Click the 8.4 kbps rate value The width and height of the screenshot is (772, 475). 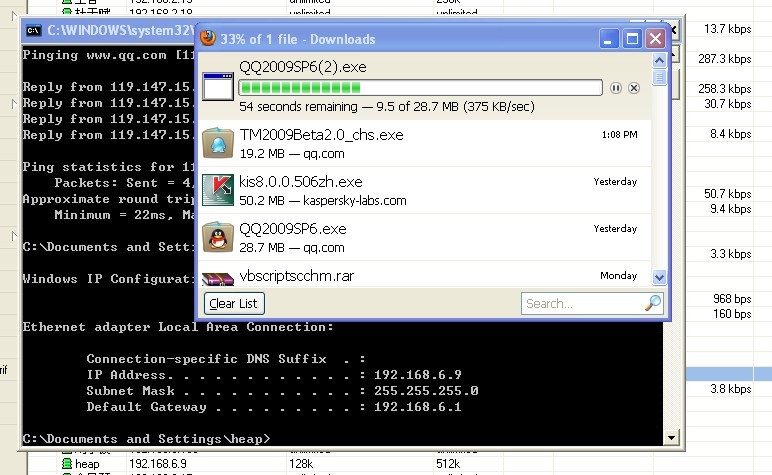pyautogui.click(x=731, y=134)
